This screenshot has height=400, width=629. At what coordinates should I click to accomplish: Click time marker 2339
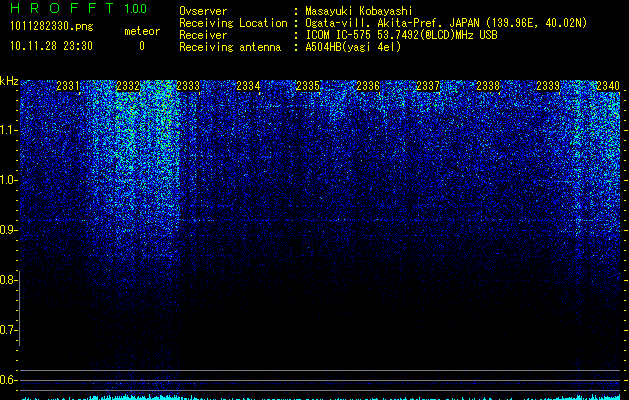548,86
